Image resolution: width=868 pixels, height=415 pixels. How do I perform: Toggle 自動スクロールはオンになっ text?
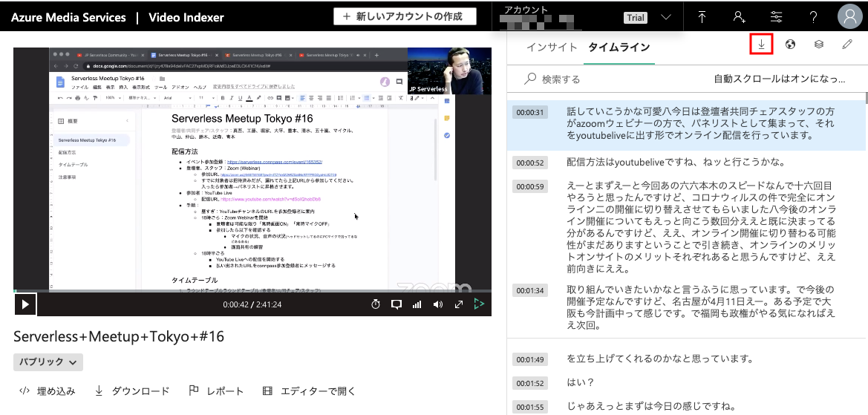780,79
